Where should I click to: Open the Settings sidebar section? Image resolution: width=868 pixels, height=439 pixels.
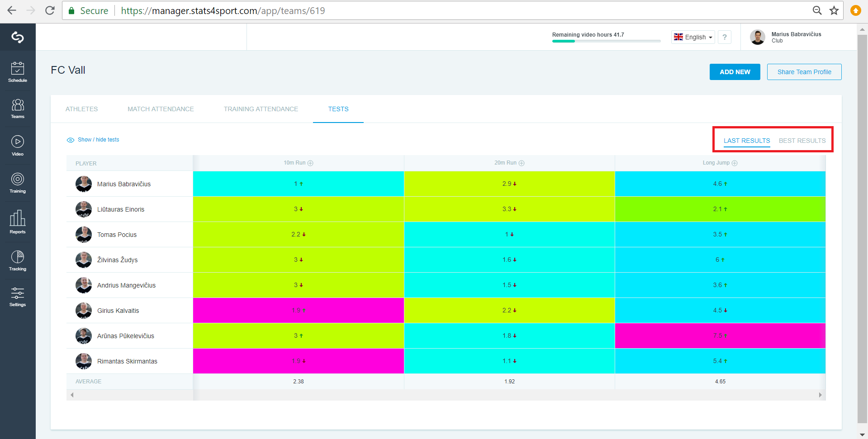click(x=18, y=297)
